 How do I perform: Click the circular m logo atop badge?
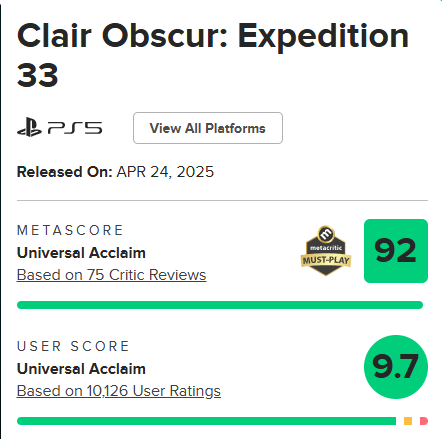click(326, 233)
